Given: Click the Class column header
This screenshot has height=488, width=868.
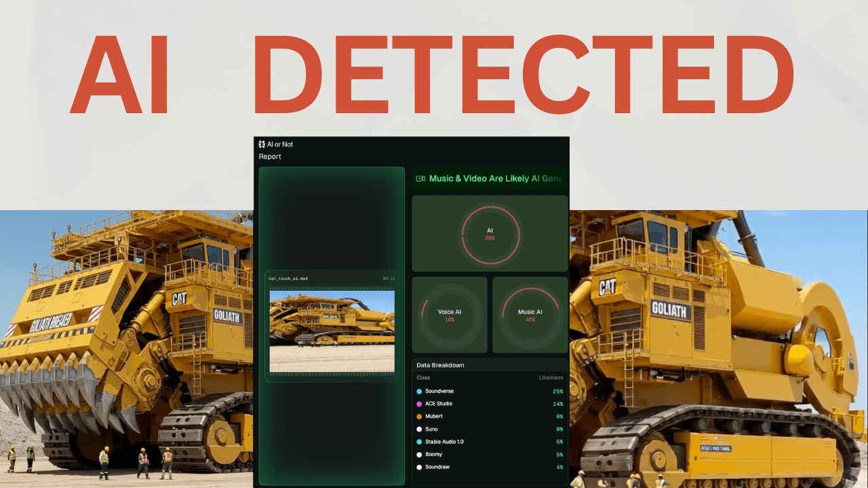Looking at the screenshot, I should pos(424,378).
